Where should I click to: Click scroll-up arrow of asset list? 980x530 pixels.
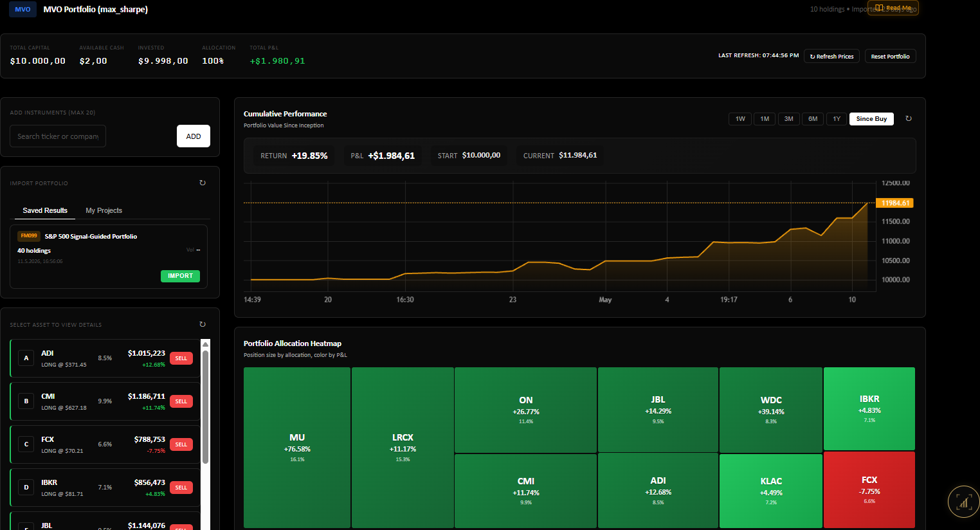205,345
